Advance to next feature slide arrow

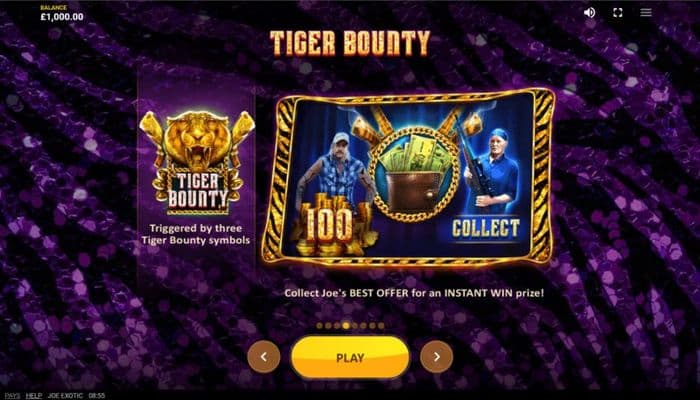click(437, 357)
